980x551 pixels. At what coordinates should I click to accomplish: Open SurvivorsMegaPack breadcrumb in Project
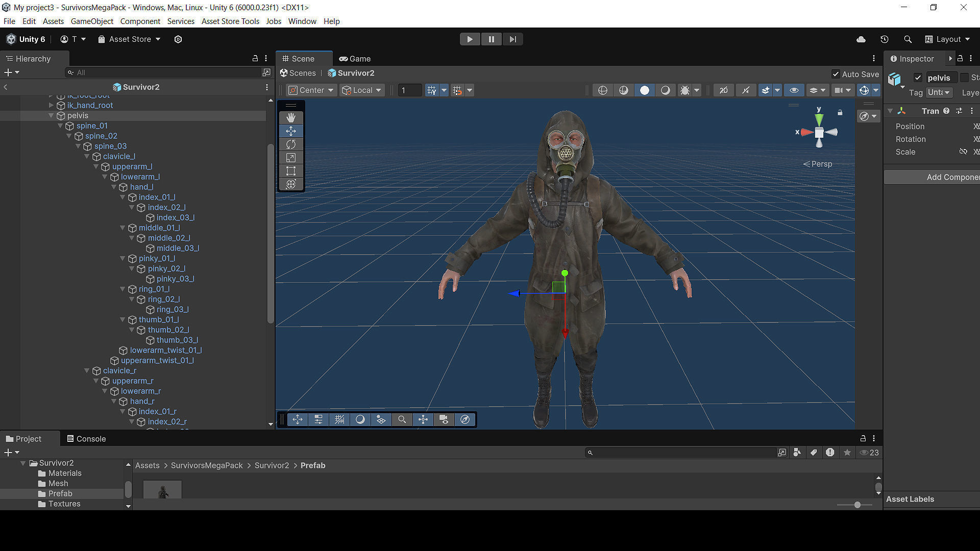click(207, 465)
